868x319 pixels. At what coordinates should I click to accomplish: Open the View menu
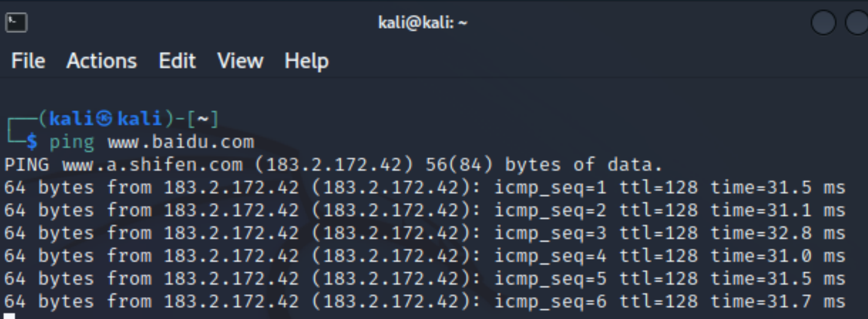pyautogui.click(x=240, y=61)
